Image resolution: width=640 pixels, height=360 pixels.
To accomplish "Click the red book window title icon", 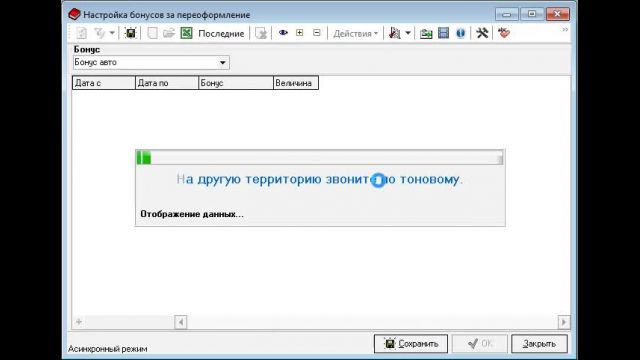I will 74,14.
